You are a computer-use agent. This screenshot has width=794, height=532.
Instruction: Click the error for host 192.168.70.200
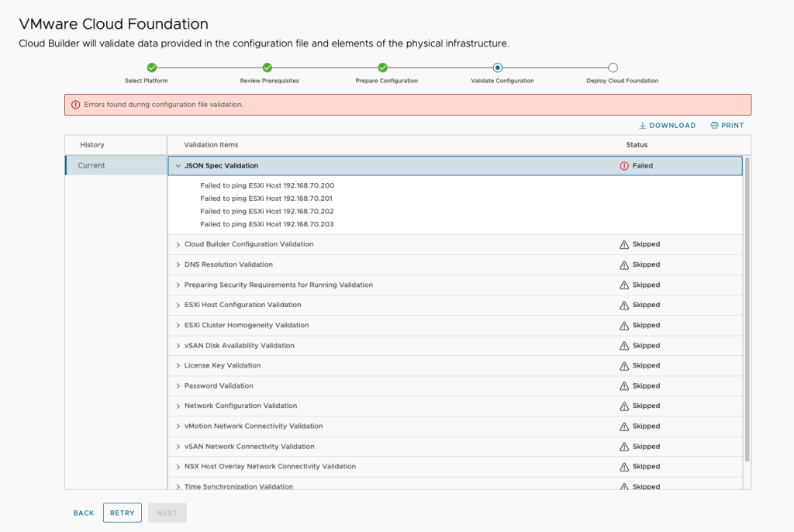pos(267,185)
